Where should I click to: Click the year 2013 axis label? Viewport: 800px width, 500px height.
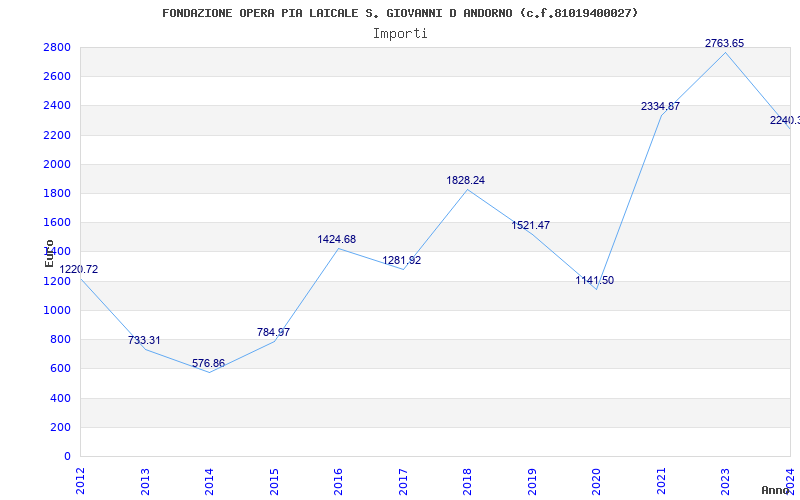click(145, 482)
